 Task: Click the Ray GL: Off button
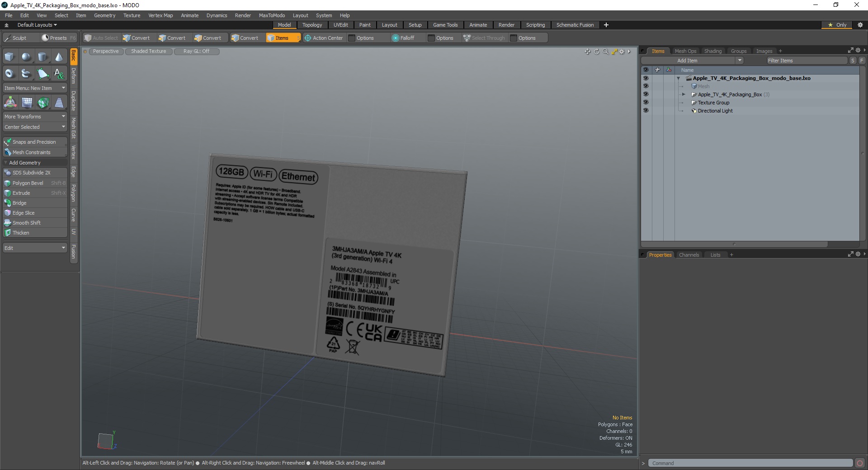click(196, 52)
